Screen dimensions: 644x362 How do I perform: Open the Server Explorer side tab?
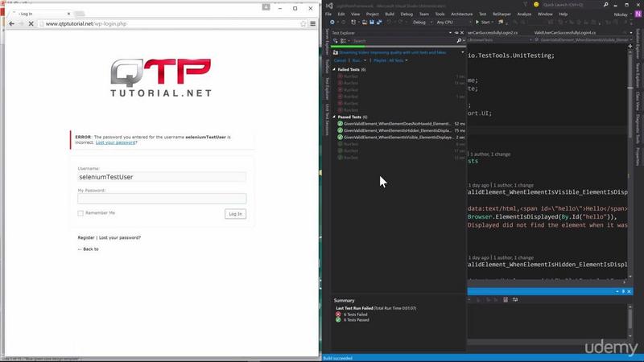[x=327, y=42]
